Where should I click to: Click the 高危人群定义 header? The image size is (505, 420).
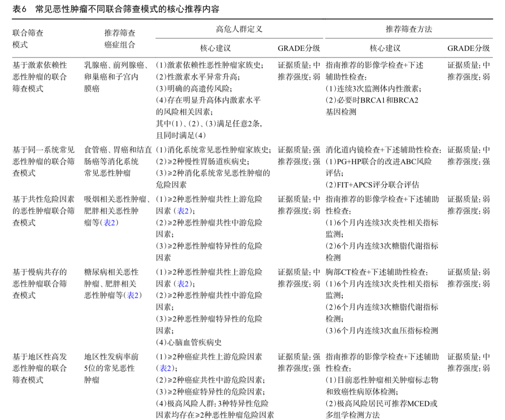point(238,29)
